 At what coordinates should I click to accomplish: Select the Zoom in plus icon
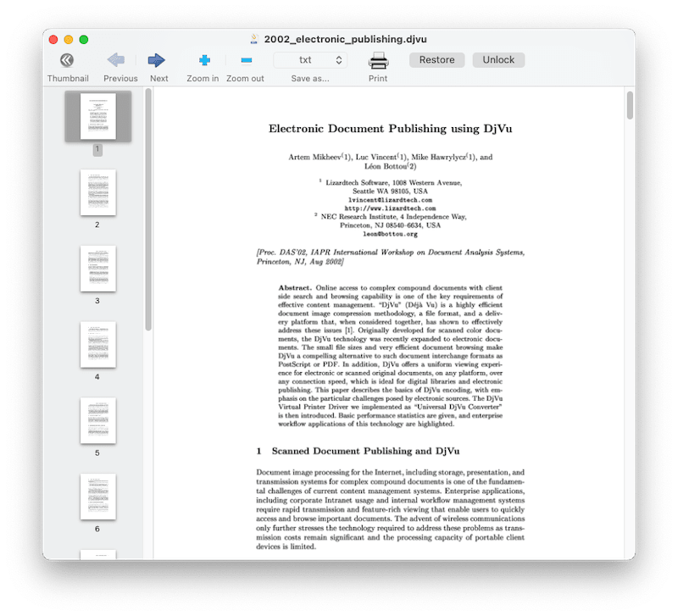[x=203, y=59]
